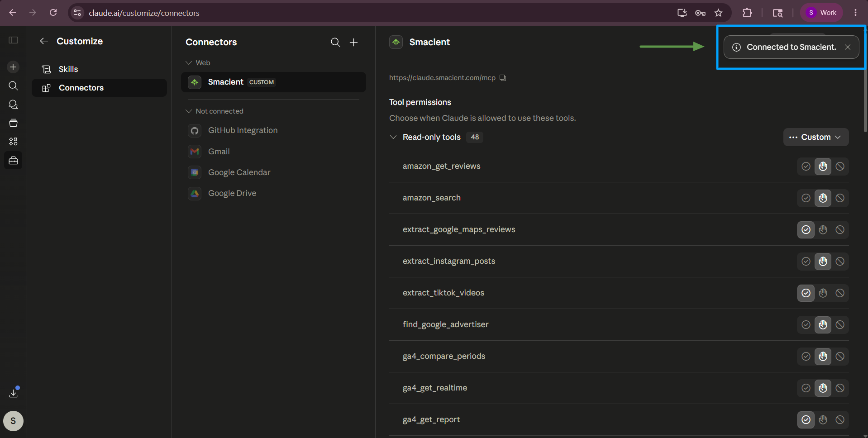Image resolution: width=868 pixels, height=438 pixels.
Task: Block the ga4_compare_periods tool
Action: tap(840, 357)
